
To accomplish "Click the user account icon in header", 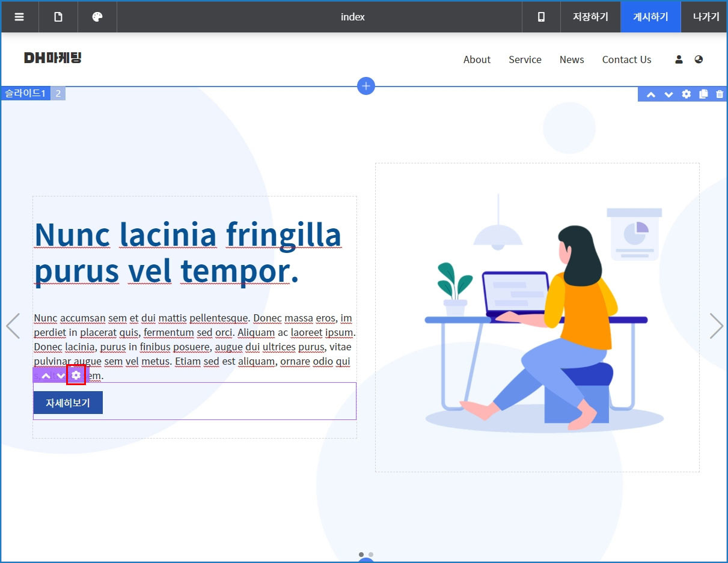I will 679,59.
